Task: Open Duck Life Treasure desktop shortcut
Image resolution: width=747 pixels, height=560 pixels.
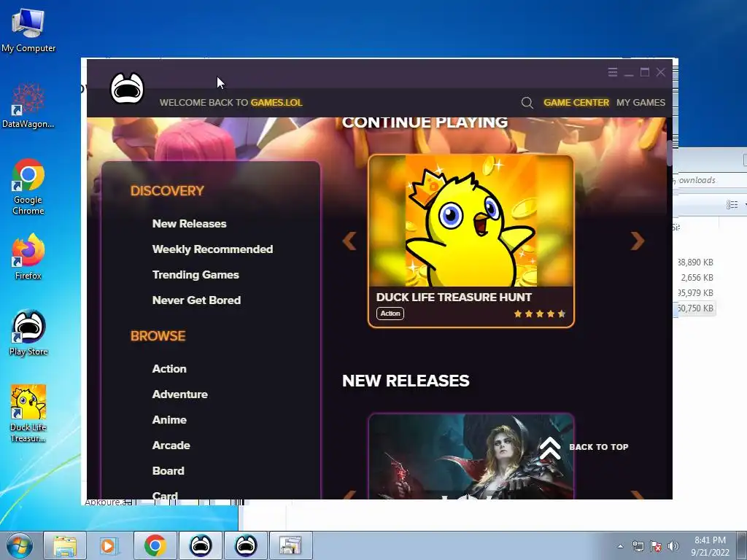Action: [x=28, y=413]
